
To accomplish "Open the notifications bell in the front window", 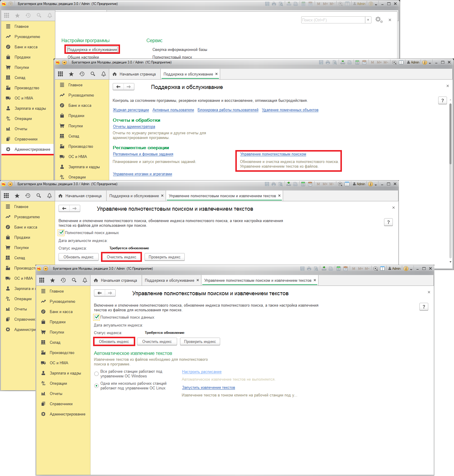I will click(85, 280).
